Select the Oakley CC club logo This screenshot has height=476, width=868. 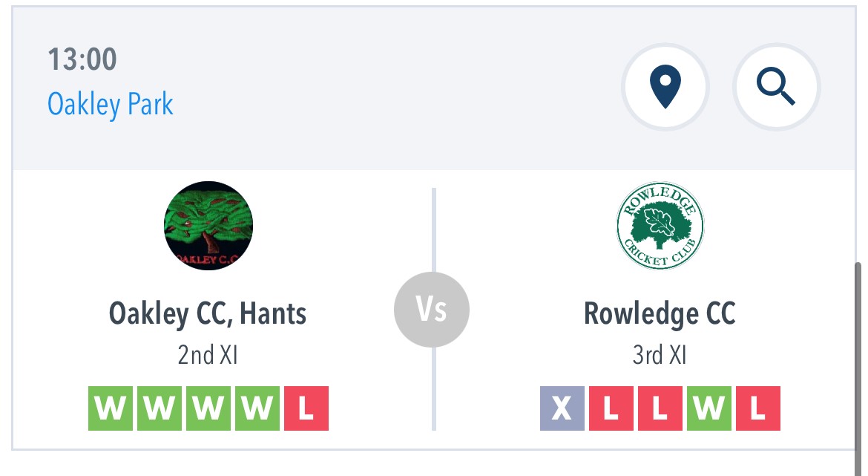tap(208, 226)
